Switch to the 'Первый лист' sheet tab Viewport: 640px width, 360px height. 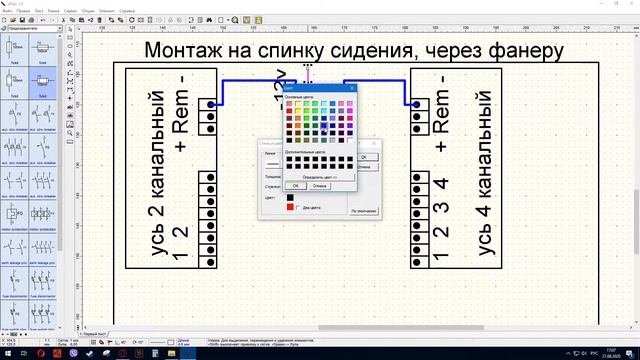tap(94, 334)
